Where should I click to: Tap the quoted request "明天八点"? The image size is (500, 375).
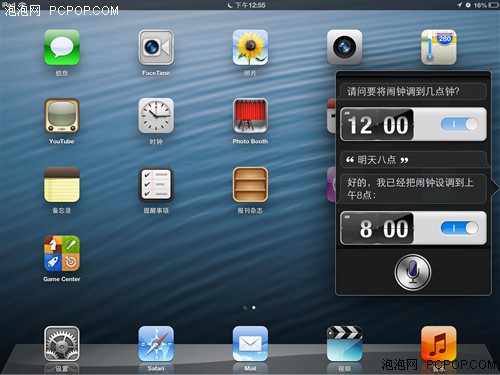(377, 160)
